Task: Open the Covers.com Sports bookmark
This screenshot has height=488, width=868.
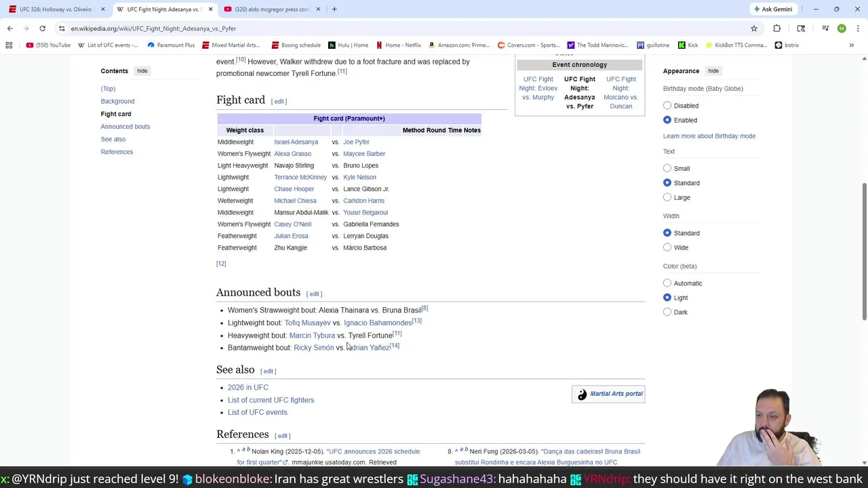Action: coord(529,45)
